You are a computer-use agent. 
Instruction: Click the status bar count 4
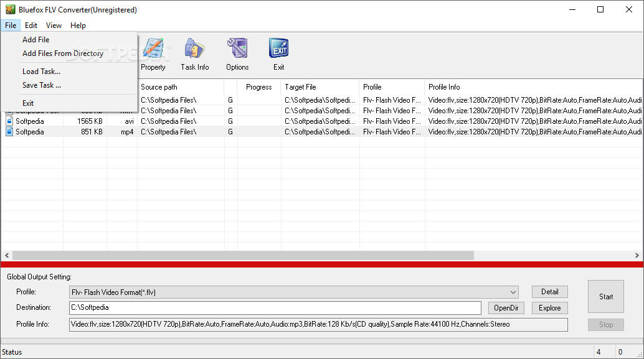tap(599, 352)
